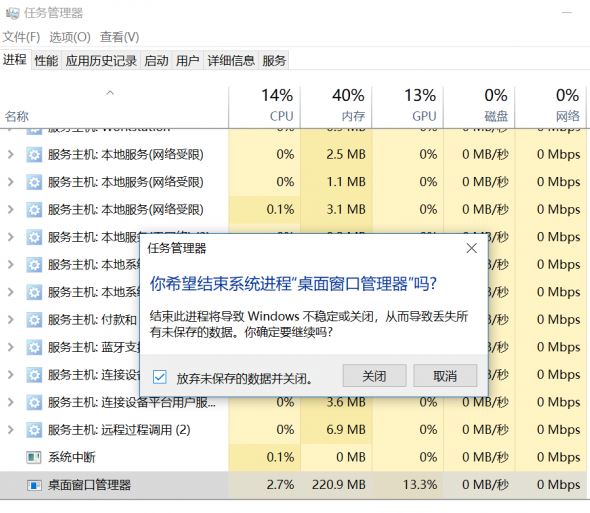Screen dimensions: 590x513
Task: Open the 选项(O) menu
Action: pos(70,37)
